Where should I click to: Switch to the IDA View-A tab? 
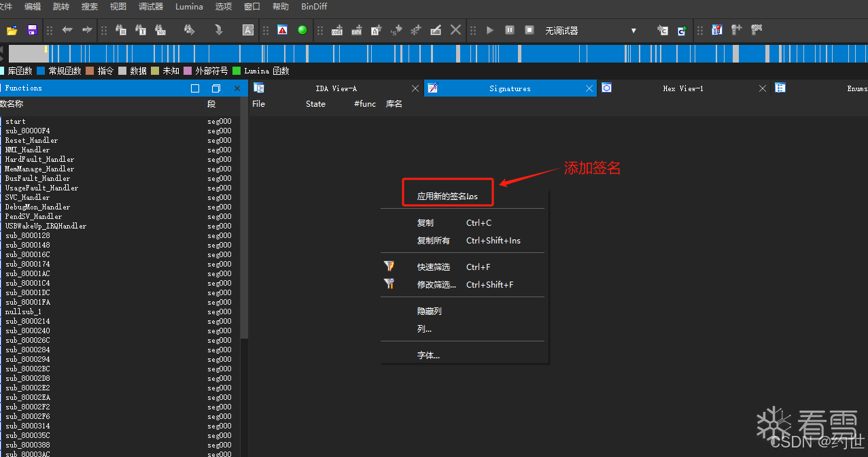pos(336,88)
